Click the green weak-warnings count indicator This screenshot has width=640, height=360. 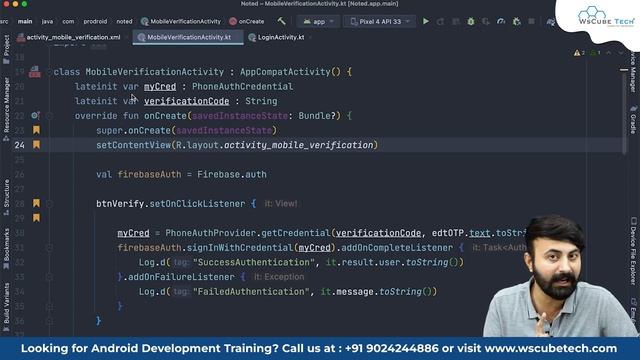pyautogui.click(x=595, y=53)
